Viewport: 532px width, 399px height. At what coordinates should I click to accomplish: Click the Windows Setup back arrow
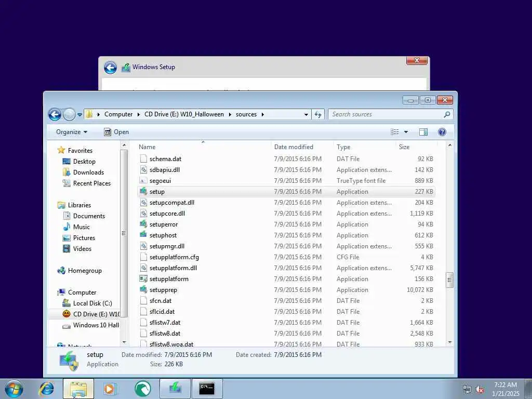coord(110,67)
